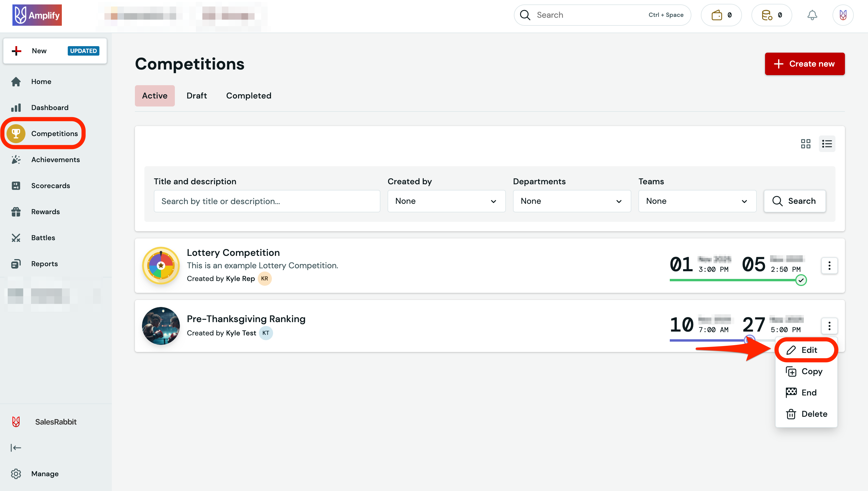
Task: Click the title or description search field
Action: (x=267, y=201)
